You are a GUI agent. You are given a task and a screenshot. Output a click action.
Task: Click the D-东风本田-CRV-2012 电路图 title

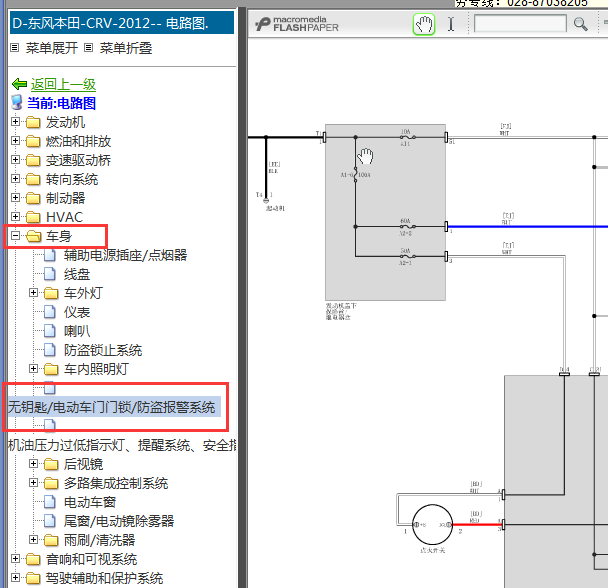111,23
